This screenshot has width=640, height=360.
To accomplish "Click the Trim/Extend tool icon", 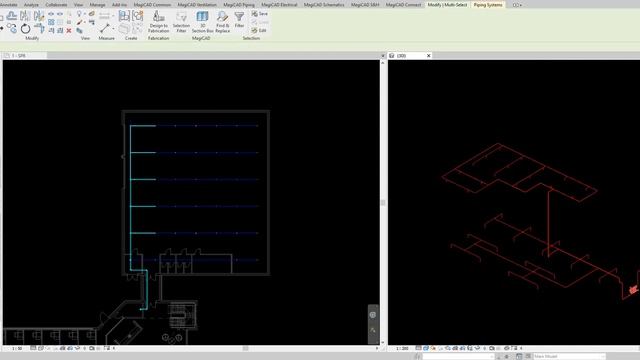I will pos(40,28).
